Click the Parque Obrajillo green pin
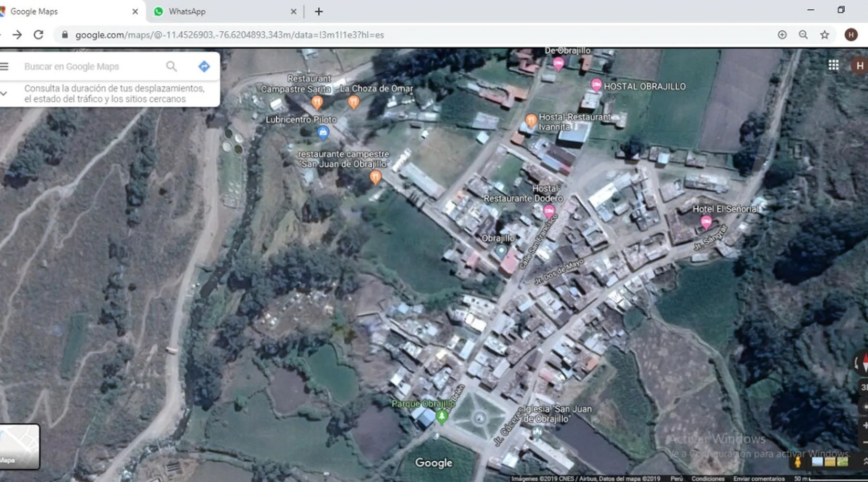The height and width of the screenshot is (482, 868). tap(441, 416)
